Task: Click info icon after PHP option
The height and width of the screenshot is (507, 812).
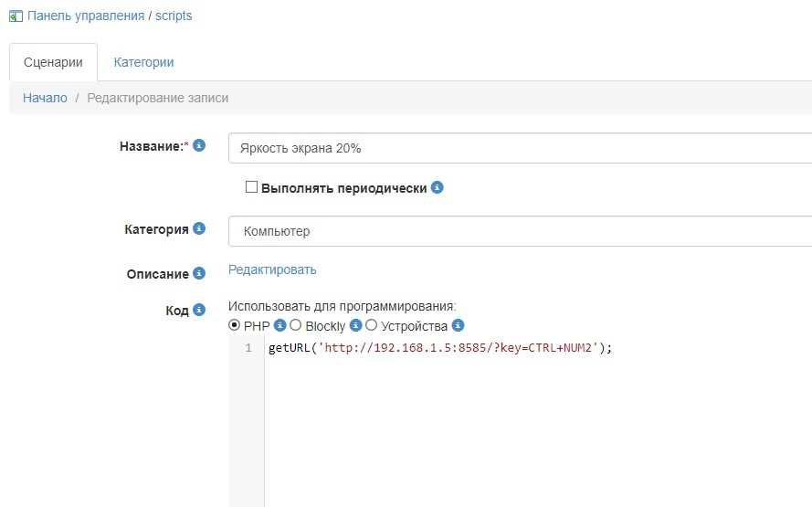Action: [280, 325]
